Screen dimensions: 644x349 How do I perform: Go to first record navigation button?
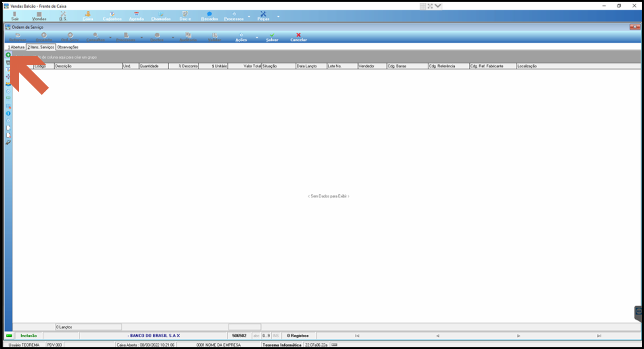coord(357,336)
